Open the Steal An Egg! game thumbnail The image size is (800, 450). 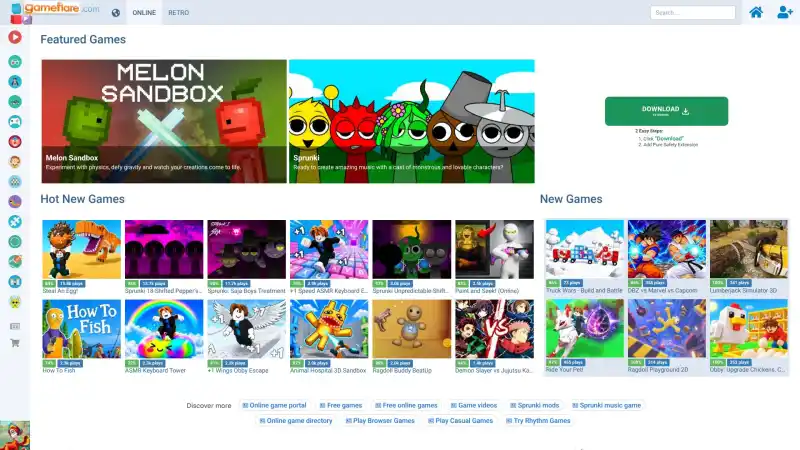coord(82,249)
